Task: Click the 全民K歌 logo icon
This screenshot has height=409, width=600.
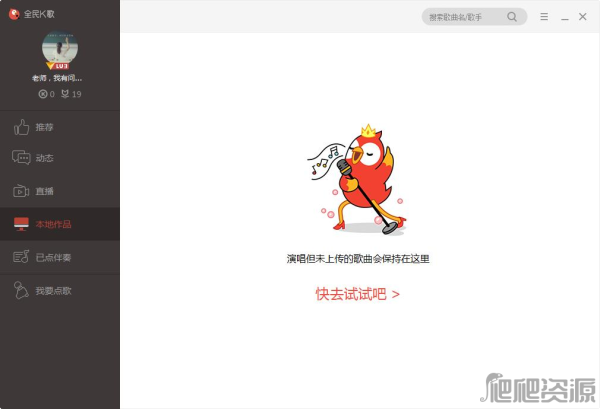Action: [14, 14]
